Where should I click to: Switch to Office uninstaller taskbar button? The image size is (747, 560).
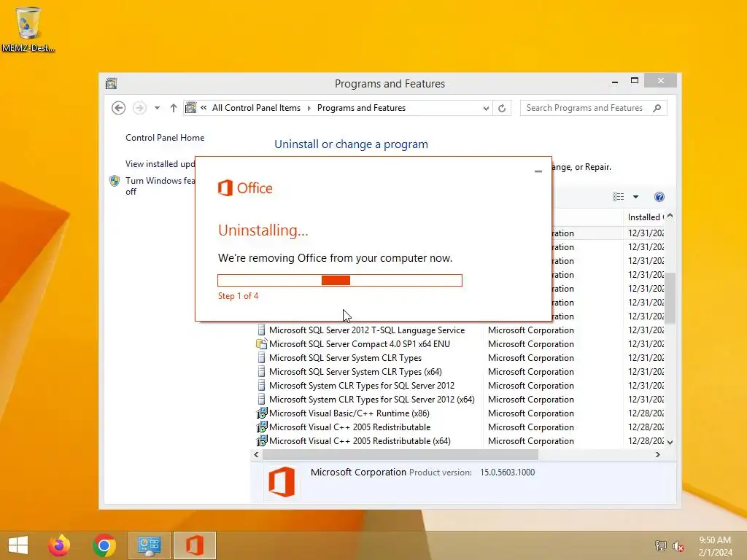(x=194, y=545)
